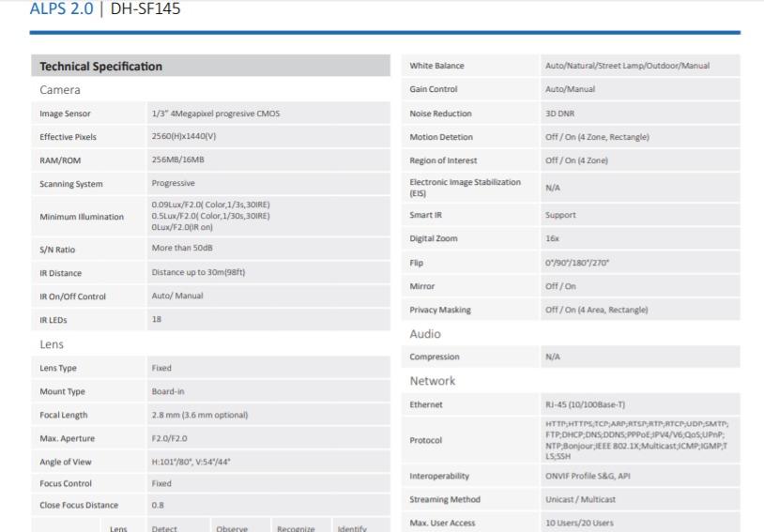764x532 pixels.
Task: Select the 'H:101°/80°, V:54°/44°' value
Action: click(191, 462)
